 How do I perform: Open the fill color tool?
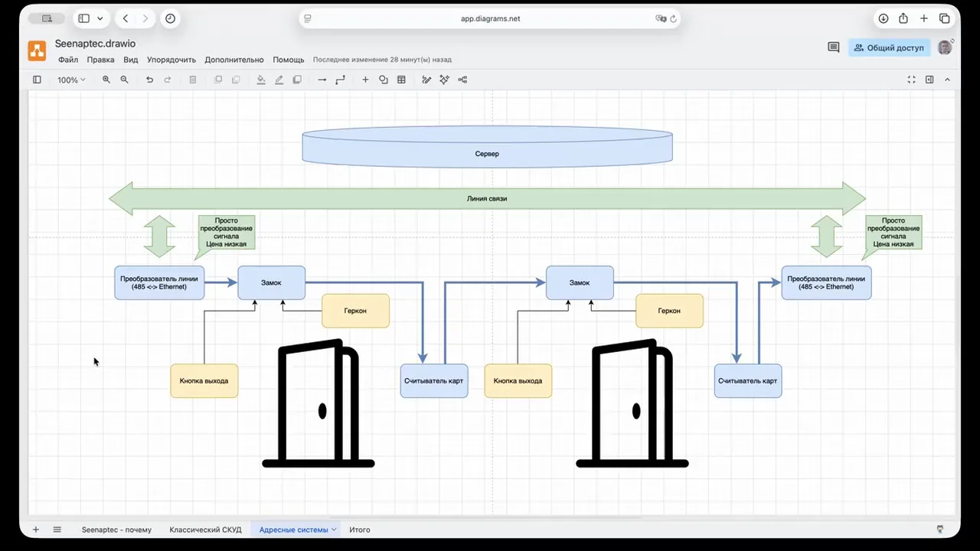(261, 80)
